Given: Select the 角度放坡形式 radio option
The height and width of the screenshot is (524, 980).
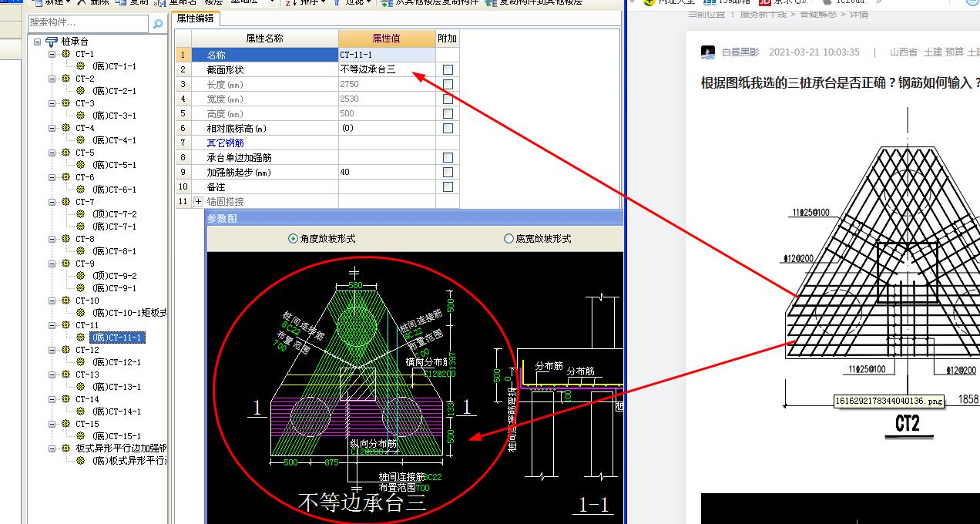Looking at the screenshot, I should tap(293, 239).
